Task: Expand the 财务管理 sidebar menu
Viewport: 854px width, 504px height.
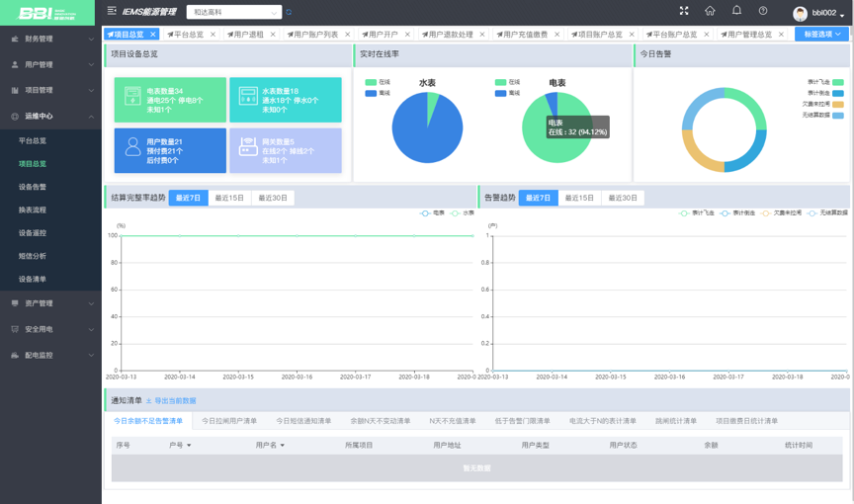Action: tap(50, 39)
